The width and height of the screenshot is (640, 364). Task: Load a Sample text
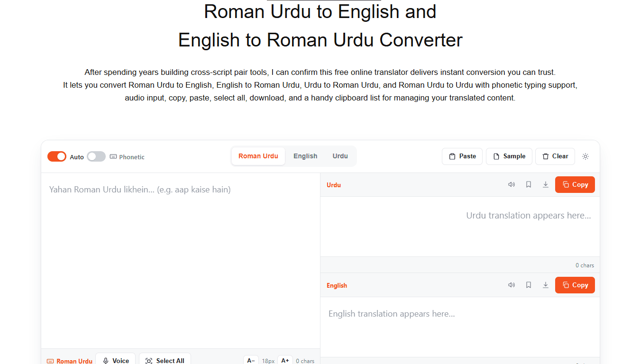[509, 156]
